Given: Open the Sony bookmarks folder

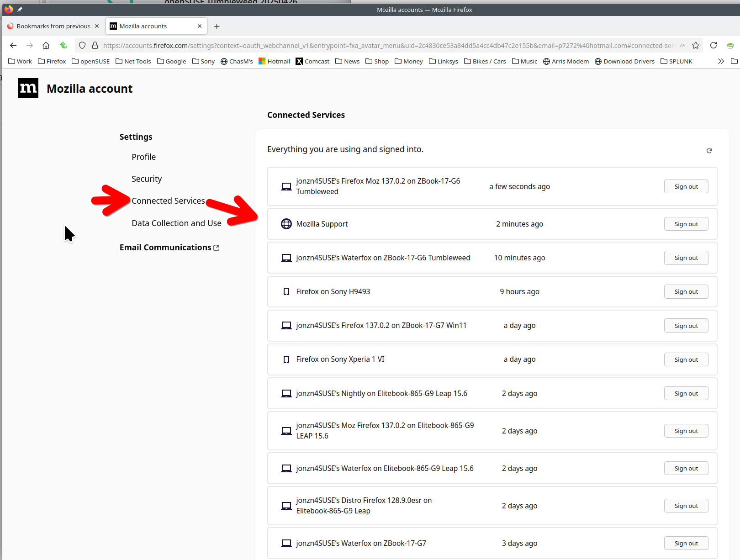Looking at the screenshot, I should coord(203,61).
